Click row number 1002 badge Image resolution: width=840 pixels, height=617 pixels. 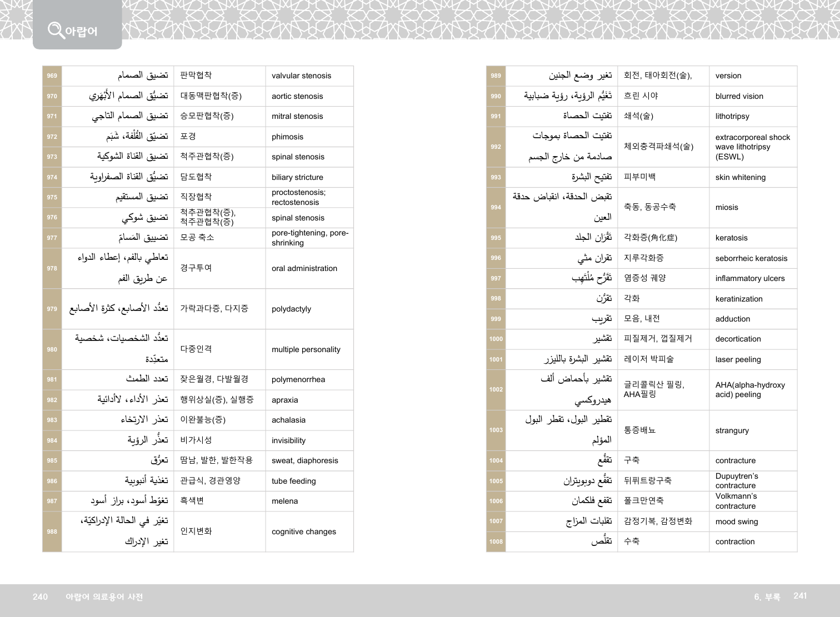click(x=496, y=389)
